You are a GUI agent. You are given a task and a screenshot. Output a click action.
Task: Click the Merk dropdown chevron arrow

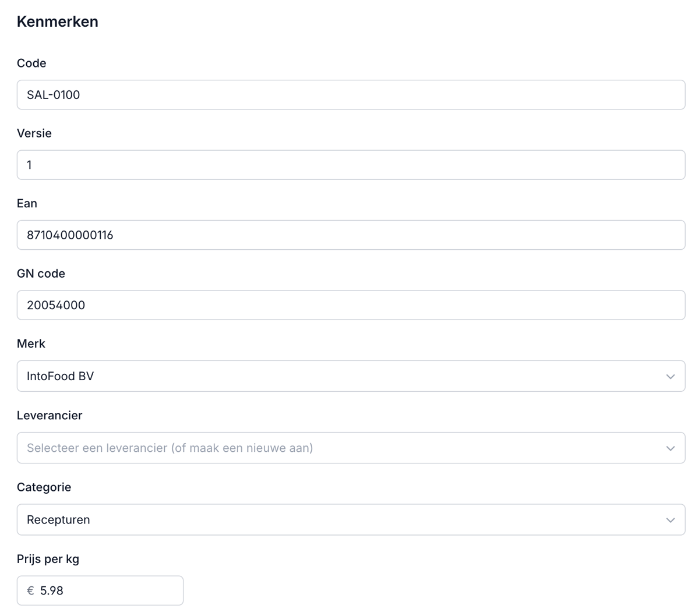670,377
